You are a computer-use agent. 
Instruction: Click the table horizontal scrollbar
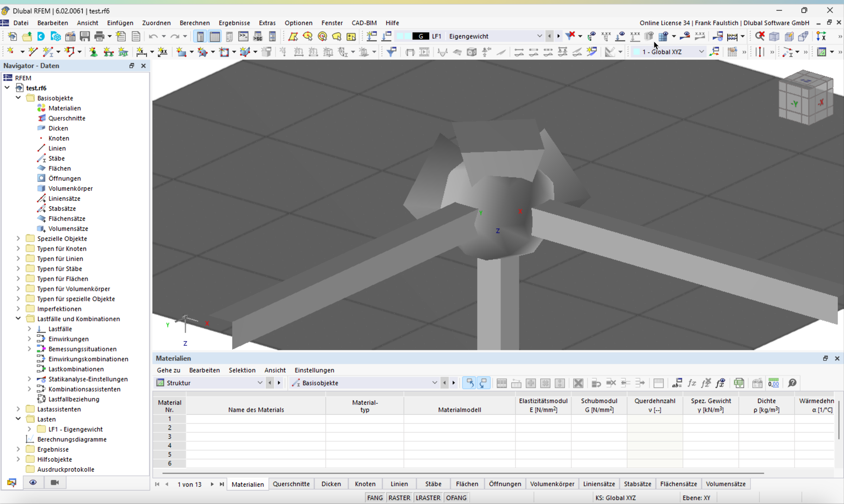pos(463,473)
